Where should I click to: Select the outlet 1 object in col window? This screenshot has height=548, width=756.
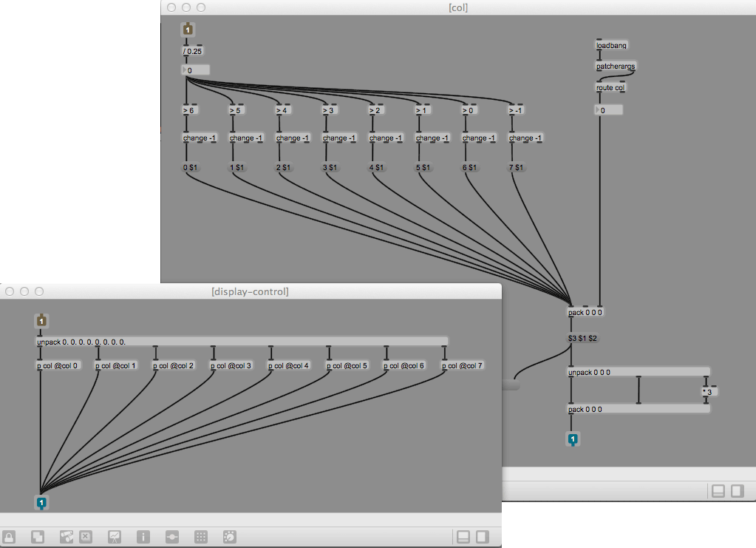pyautogui.click(x=572, y=439)
